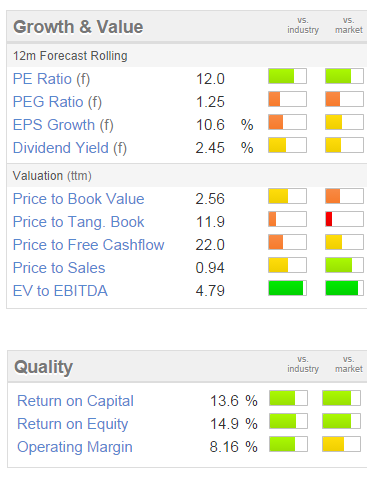Image resolution: width=367 pixels, height=478 pixels.
Task: Open the EV to EBITDA link
Action: (60, 291)
